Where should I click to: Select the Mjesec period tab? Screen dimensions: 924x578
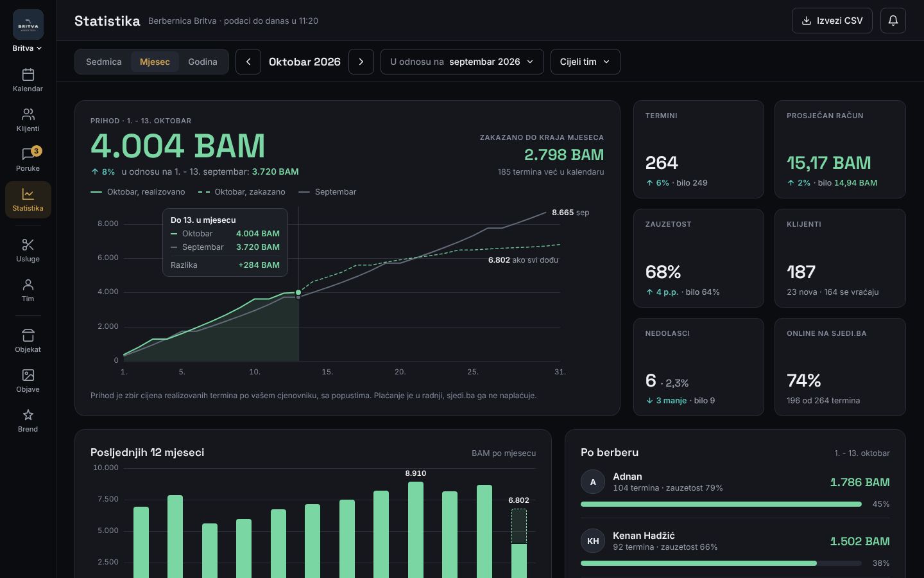point(155,62)
